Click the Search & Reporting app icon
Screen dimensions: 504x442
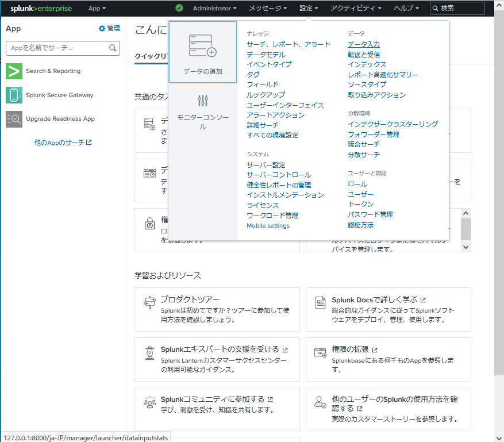click(14, 71)
